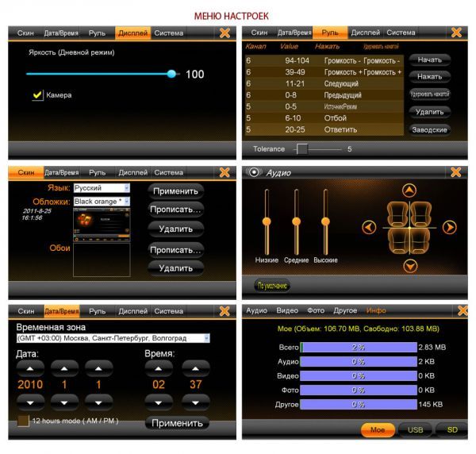Select Дата/Время tab in time zone panel
This screenshot has height=454, width=476.
(x=62, y=311)
